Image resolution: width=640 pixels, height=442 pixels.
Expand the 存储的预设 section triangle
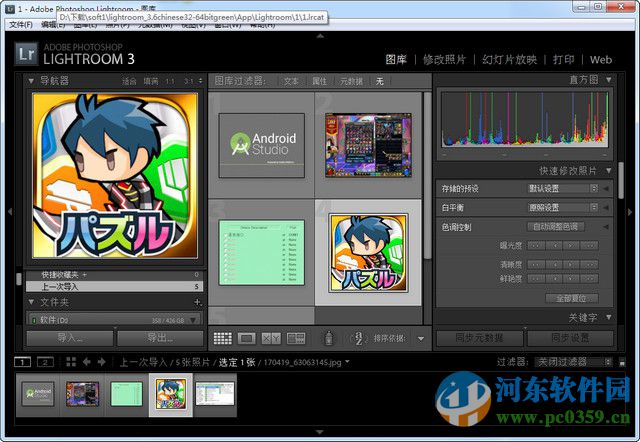(606, 189)
